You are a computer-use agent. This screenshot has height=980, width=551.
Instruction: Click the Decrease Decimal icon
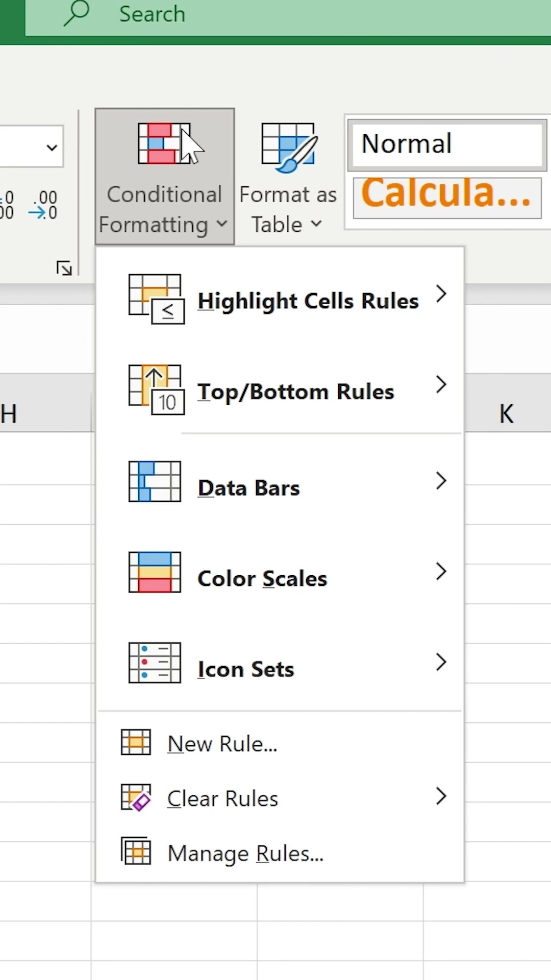click(x=43, y=205)
